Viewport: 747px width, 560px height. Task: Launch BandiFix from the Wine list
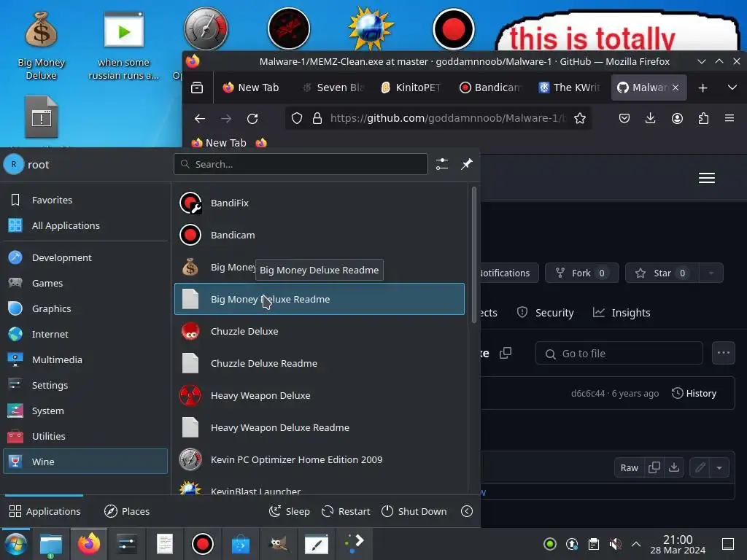point(320,203)
